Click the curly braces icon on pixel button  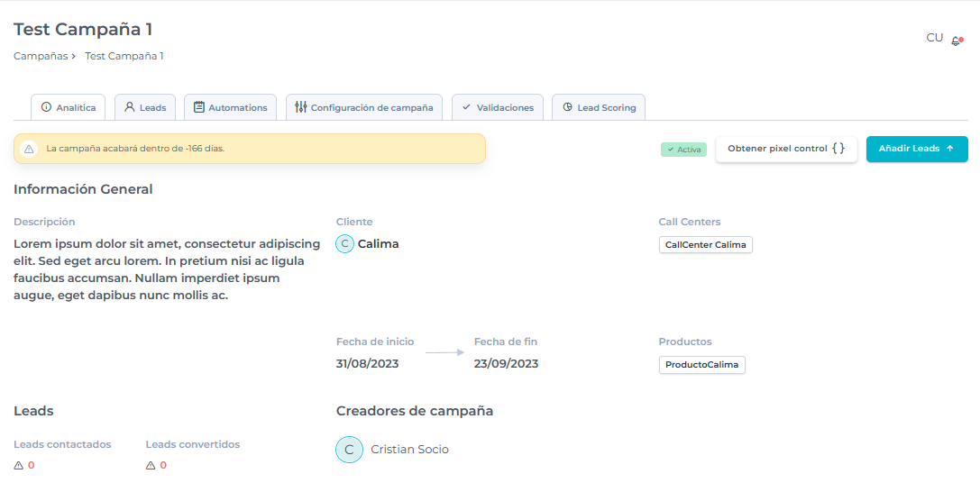click(x=838, y=149)
